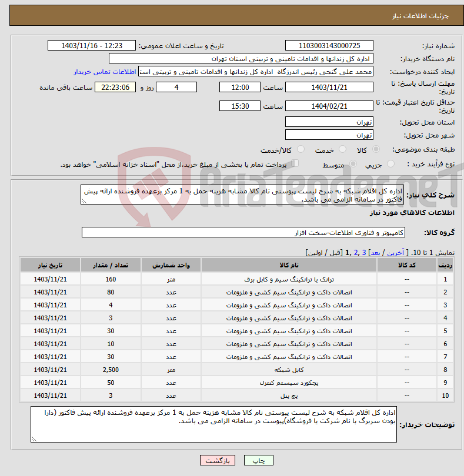Image resolution: width=464 pixels, height=476 pixels.
Task: Click the quantity 80 cell in row 2
Action: click(111, 292)
